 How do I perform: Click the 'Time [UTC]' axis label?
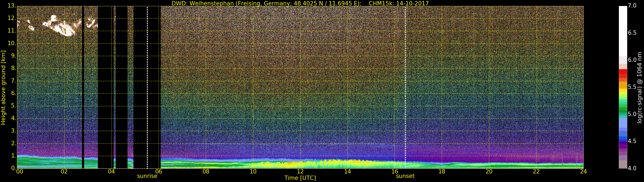pyautogui.click(x=300, y=178)
